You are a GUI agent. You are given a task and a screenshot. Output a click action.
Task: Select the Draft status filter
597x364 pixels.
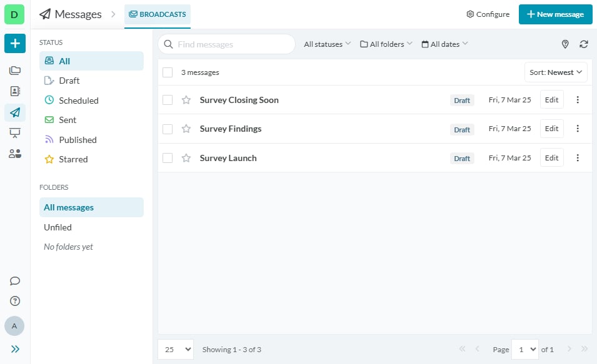pos(91,81)
